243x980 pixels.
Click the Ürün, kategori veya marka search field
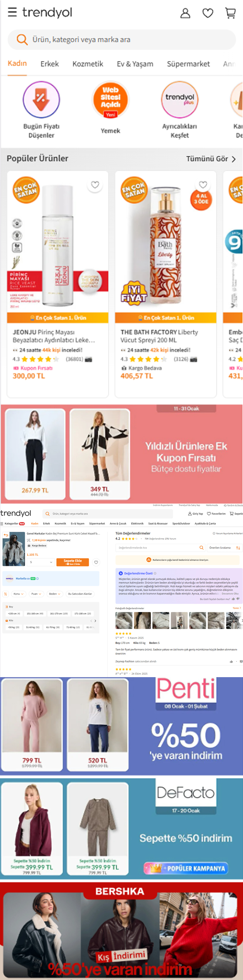coord(121,40)
